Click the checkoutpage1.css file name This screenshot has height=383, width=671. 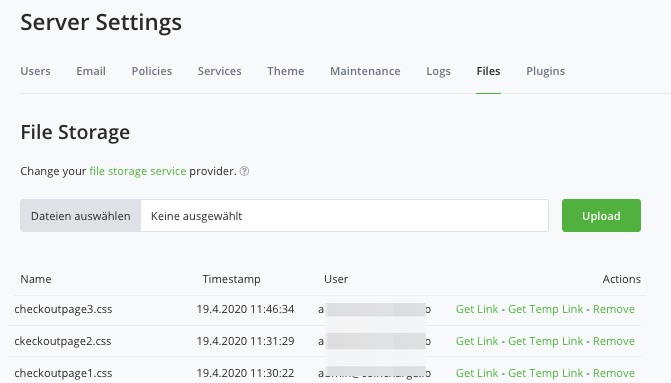coord(63,373)
